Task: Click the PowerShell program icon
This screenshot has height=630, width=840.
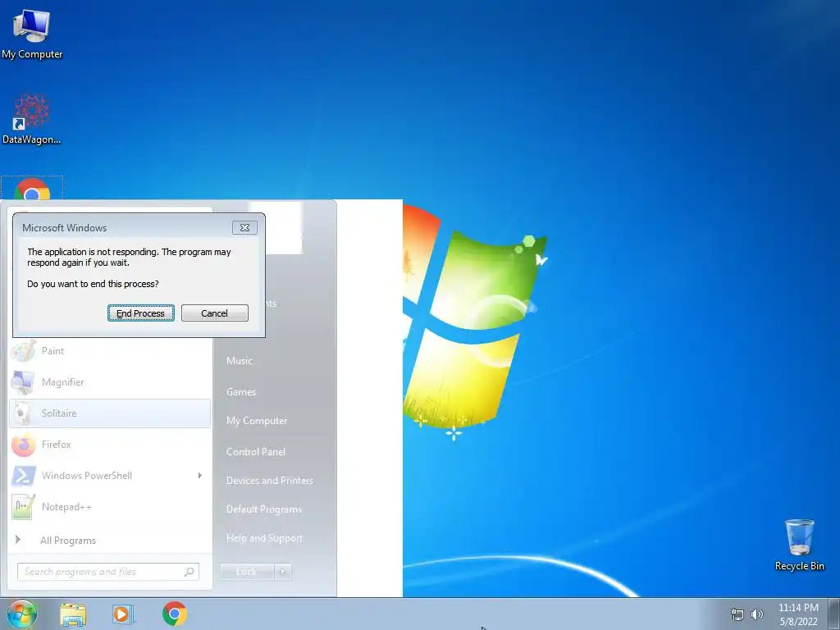Action: coord(23,476)
